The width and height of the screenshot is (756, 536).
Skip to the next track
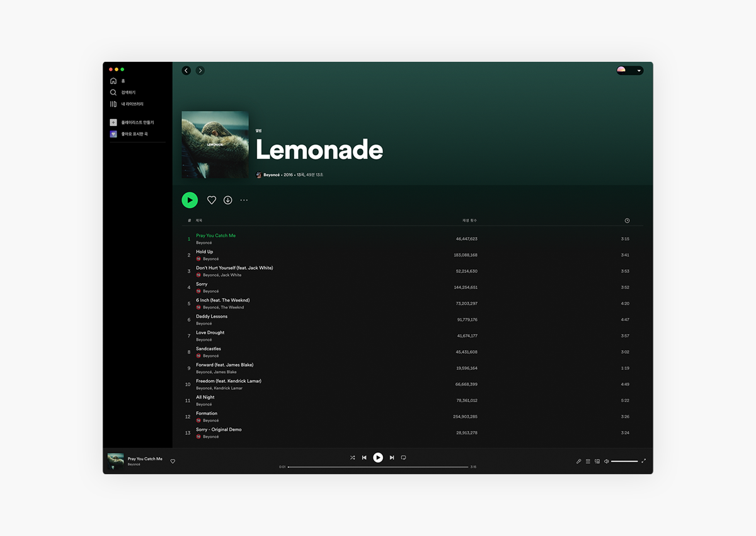point(392,458)
